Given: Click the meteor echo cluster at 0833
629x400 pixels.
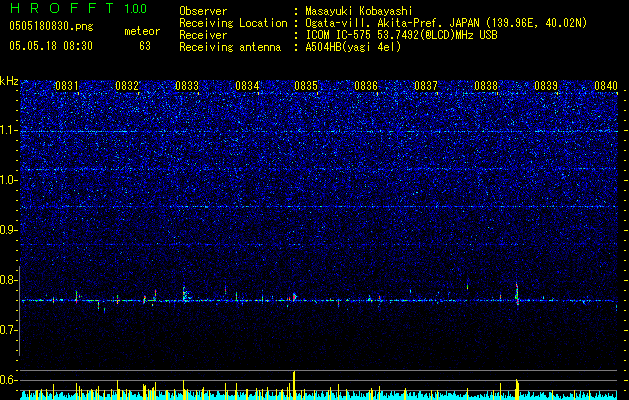Looking at the screenshot, I should (x=185, y=295).
